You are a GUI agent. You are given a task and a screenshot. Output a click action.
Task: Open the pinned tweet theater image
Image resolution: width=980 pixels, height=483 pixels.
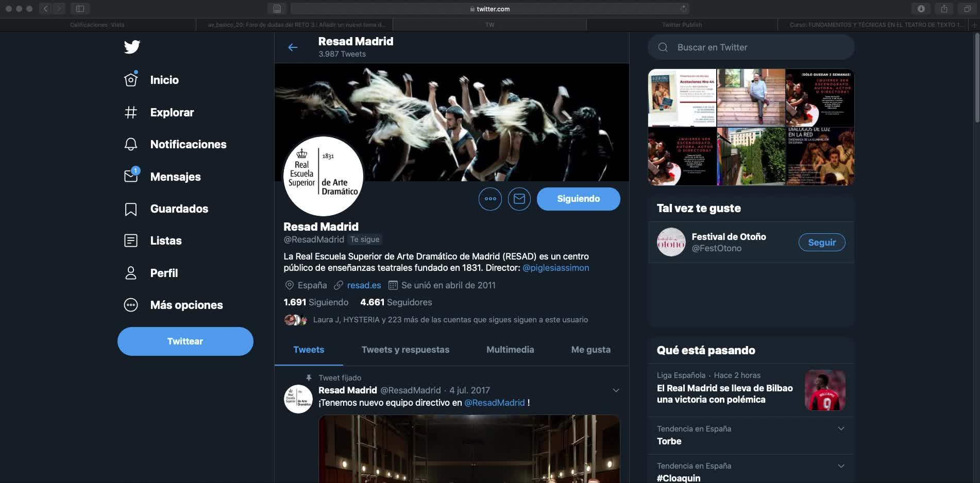[x=469, y=449]
